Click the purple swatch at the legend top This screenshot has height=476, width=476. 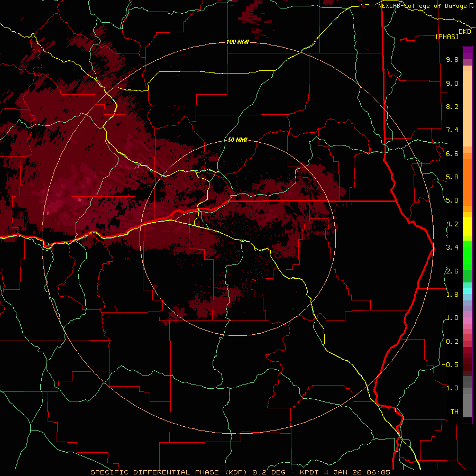[467, 53]
